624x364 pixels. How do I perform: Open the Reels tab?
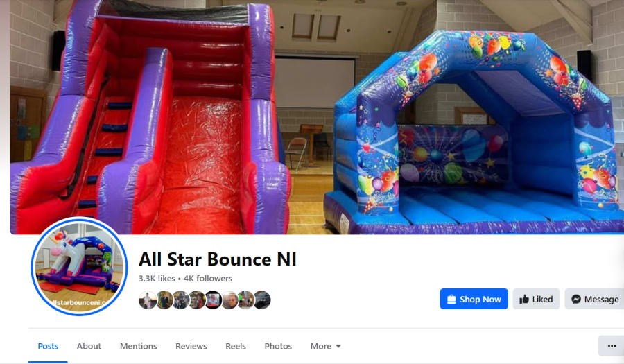(x=236, y=346)
